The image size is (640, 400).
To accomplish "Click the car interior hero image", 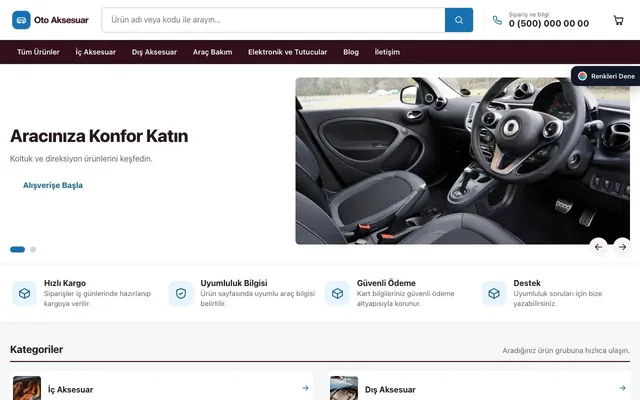I will click(462, 161).
